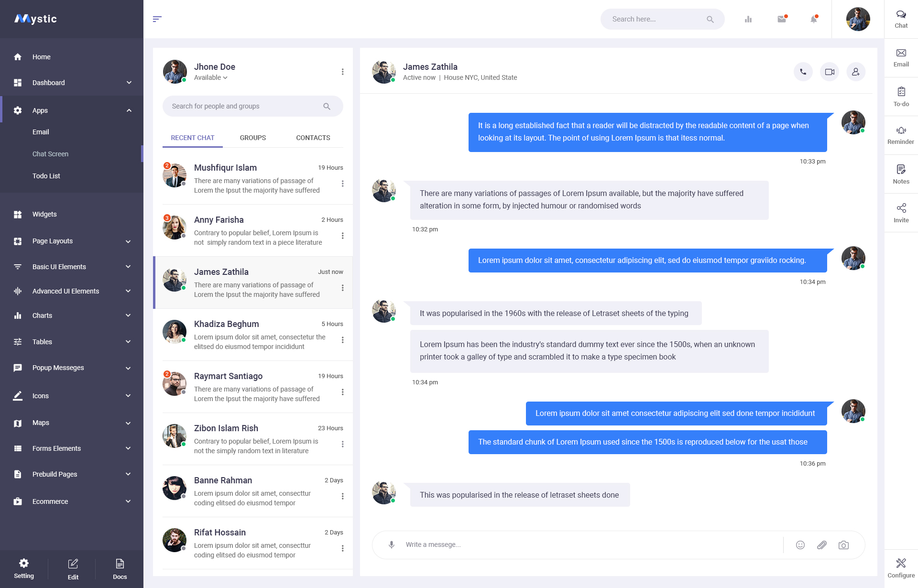The width and height of the screenshot is (918, 588).
Task: Click the camera icon in message box
Action: (x=843, y=545)
